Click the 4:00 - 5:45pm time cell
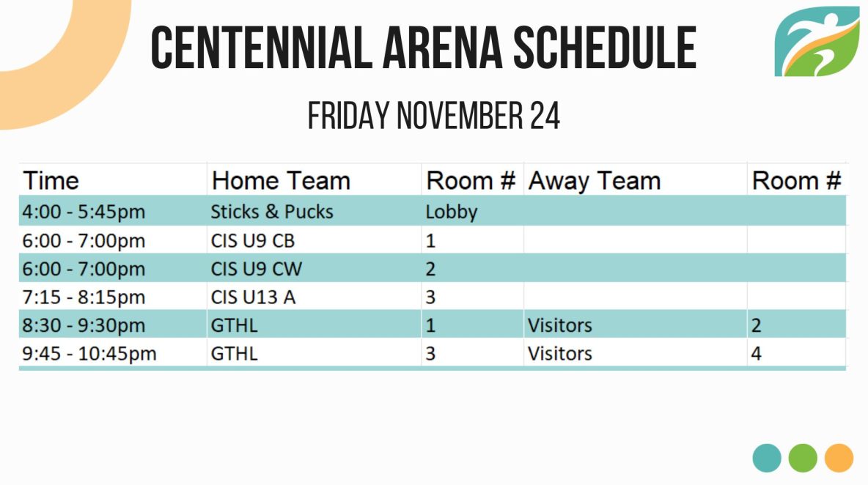 [x=113, y=211]
